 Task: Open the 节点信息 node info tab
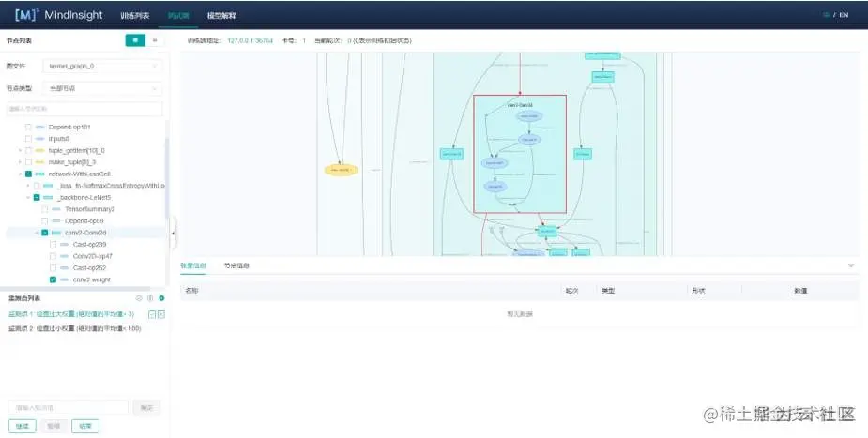(236, 266)
